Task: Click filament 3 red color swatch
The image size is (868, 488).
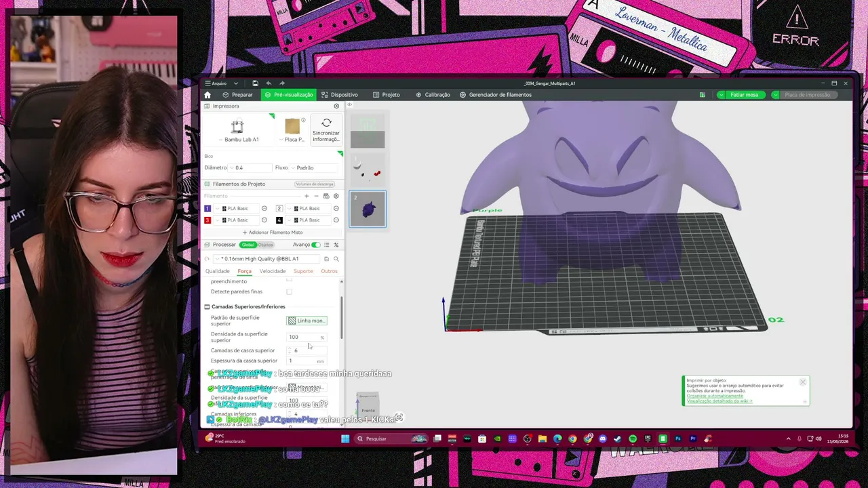Action: (x=208, y=220)
